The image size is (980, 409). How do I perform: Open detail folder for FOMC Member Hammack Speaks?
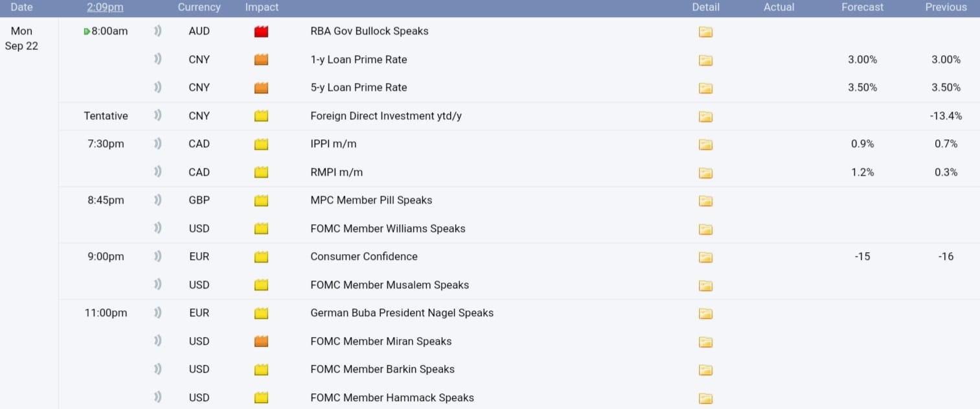[x=705, y=398]
